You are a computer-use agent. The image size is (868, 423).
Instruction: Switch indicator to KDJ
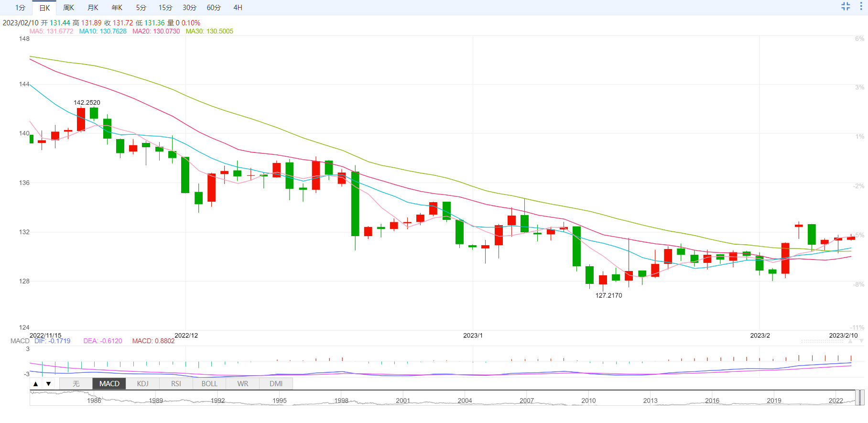(142, 384)
